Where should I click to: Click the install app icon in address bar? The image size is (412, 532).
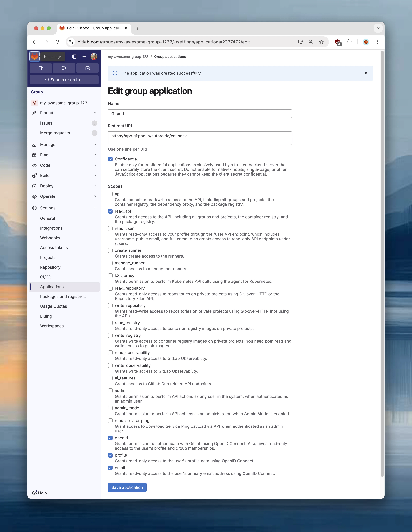coord(301,42)
